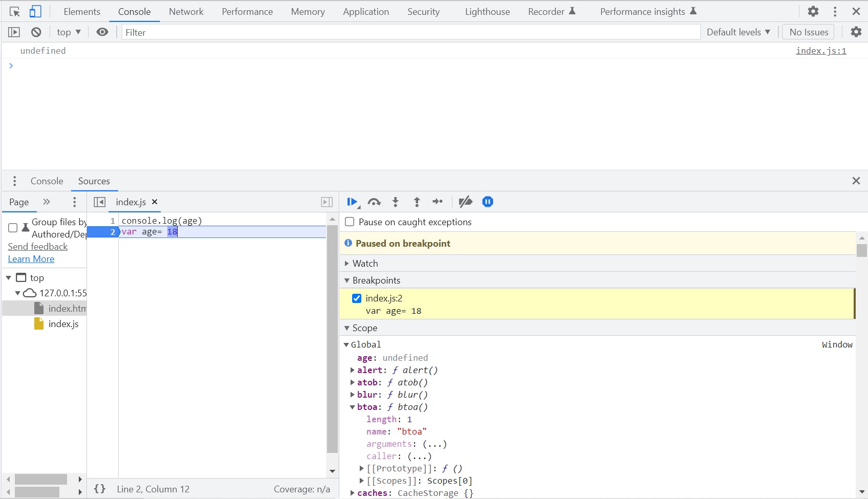Focus the console Filter field
This screenshot has height=499, width=868.
click(410, 32)
